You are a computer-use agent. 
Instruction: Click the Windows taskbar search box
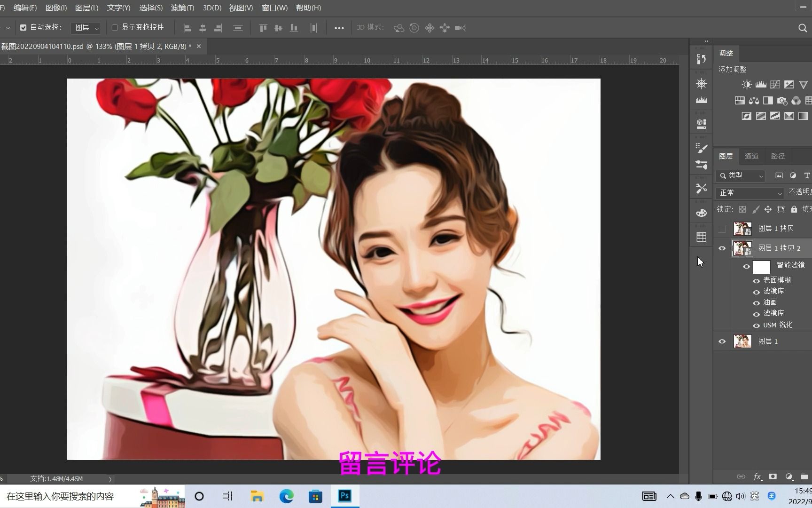click(x=93, y=496)
